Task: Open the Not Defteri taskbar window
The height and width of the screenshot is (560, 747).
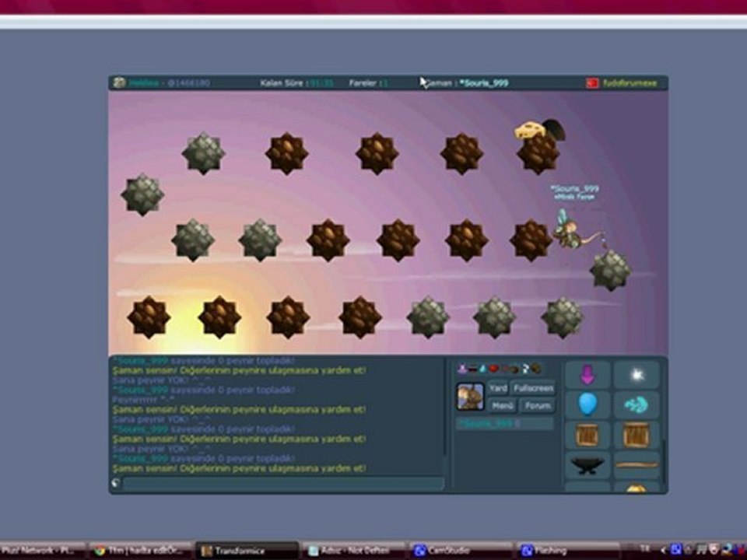Action: 354,551
